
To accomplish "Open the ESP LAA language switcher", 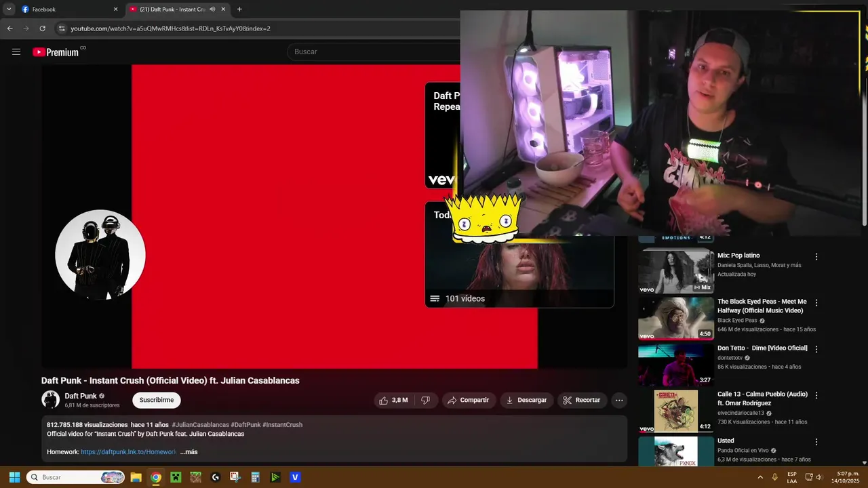I will pos(792,477).
